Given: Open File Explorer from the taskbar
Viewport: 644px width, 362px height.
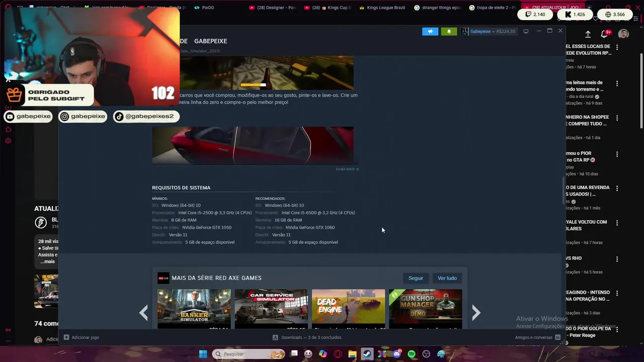Looking at the screenshot, I should (352, 354).
